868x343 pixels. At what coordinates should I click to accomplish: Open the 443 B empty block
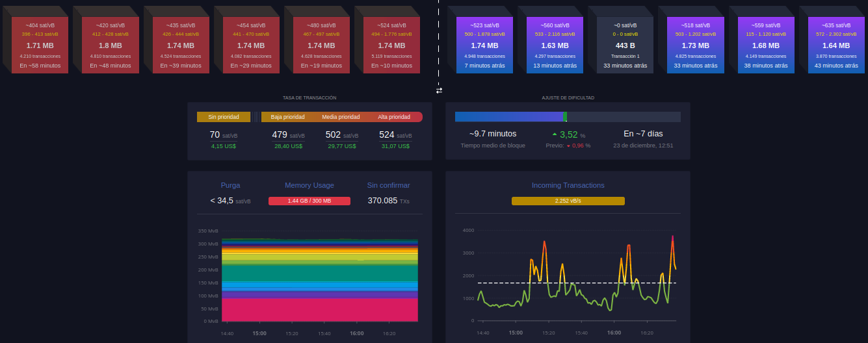pyautogui.click(x=625, y=45)
